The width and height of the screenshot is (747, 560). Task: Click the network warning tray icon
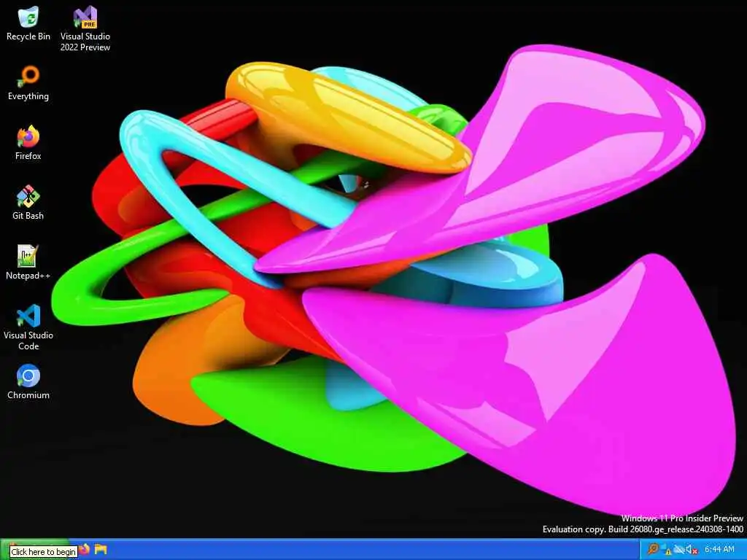click(x=666, y=550)
